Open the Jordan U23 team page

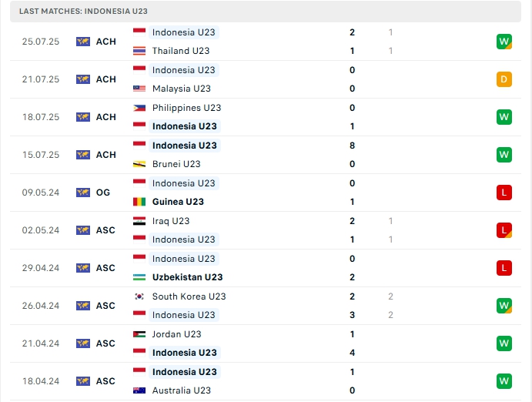[x=176, y=334]
